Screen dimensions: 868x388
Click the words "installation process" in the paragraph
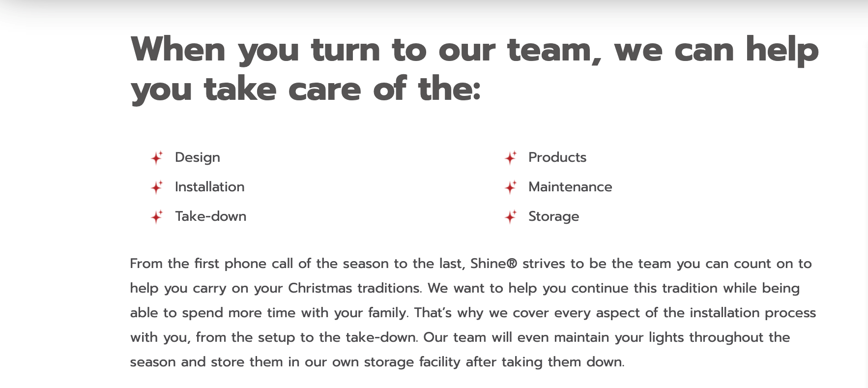[x=752, y=313]
